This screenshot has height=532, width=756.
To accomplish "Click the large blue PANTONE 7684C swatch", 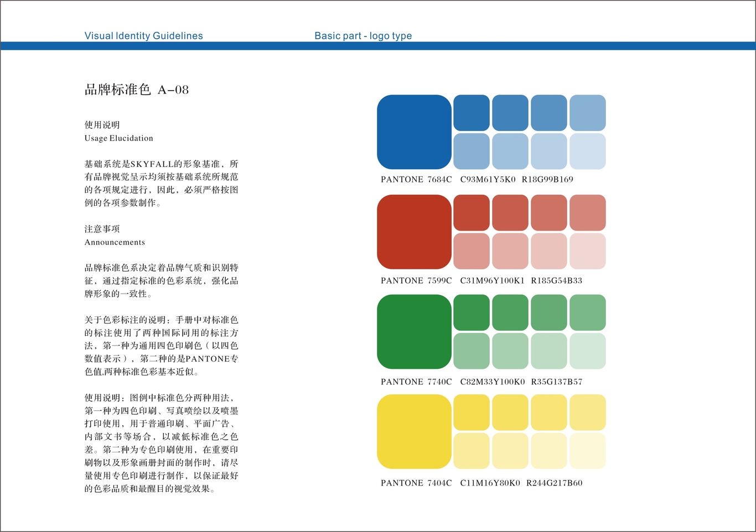I will pos(415,132).
